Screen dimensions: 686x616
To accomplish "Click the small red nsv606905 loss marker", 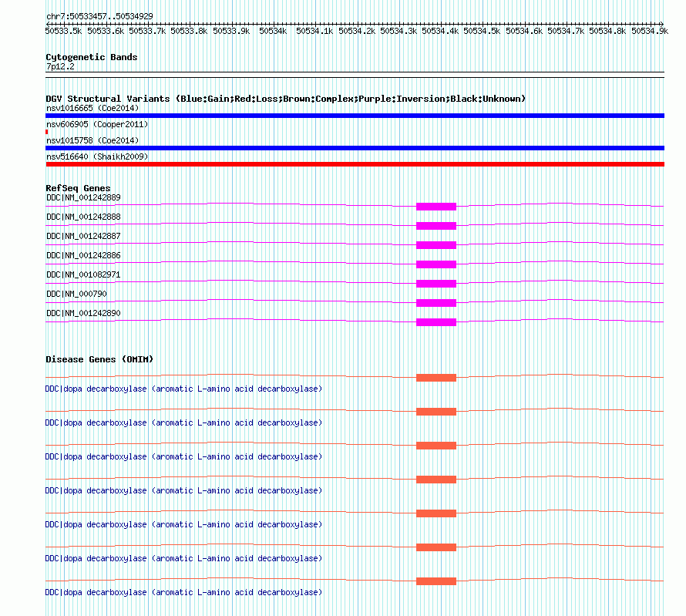I will pyautogui.click(x=47, y=132).
